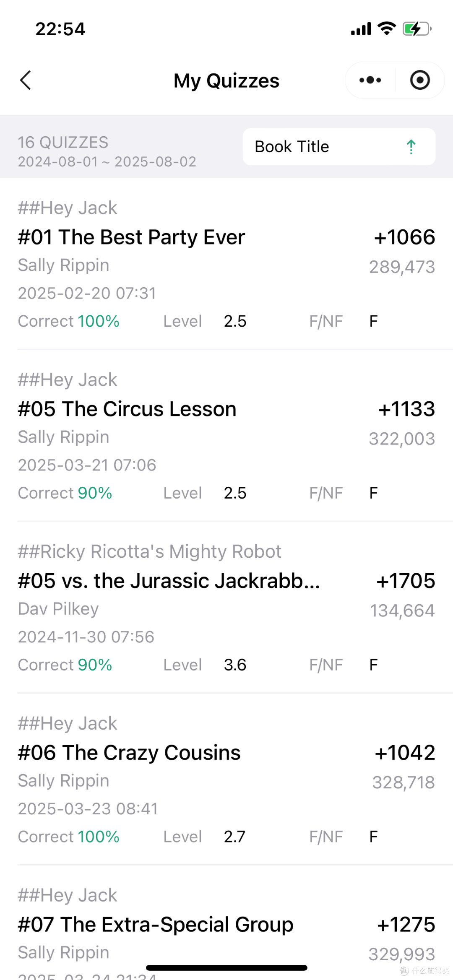Toggle sort direction with green arrow
Screen dimensions: 453x980
(411, 147)
